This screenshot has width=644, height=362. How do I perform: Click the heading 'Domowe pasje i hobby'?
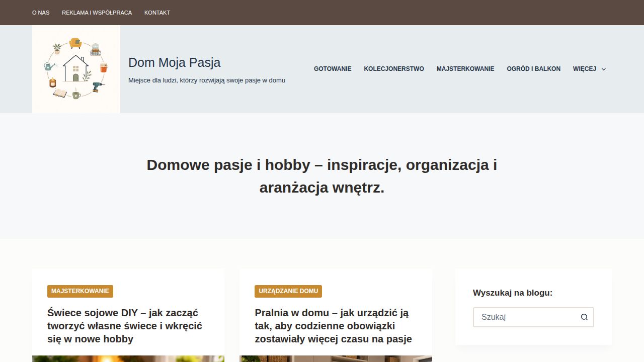pos(322,176)
